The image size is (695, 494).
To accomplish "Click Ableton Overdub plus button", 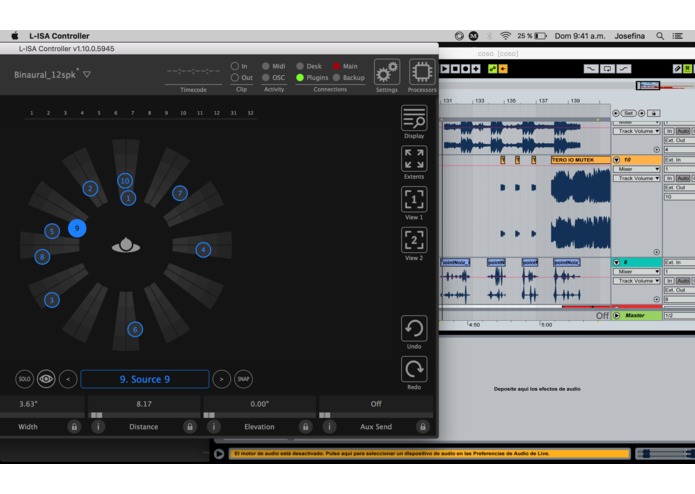I will pyautogui.click(x=476, y=69).
